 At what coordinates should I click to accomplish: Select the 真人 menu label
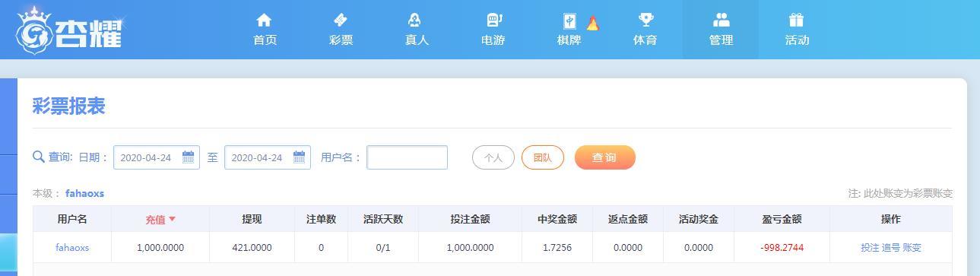pyautogui.click(x=417, y=40)
